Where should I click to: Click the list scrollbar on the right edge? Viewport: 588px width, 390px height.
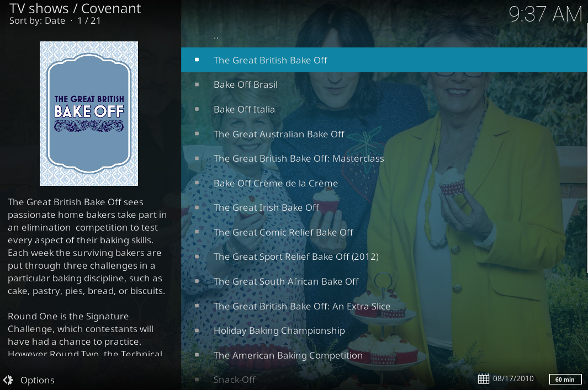coord(587,148)
